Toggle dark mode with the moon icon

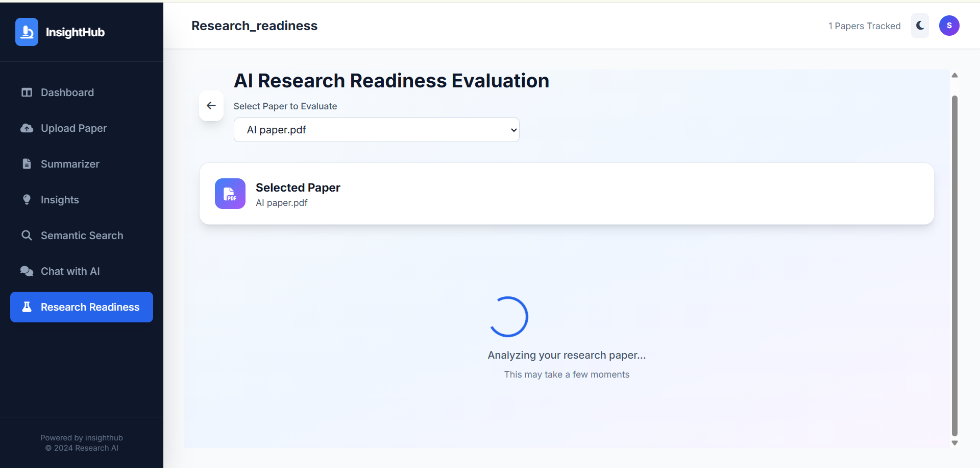click(x=920, y=26)
